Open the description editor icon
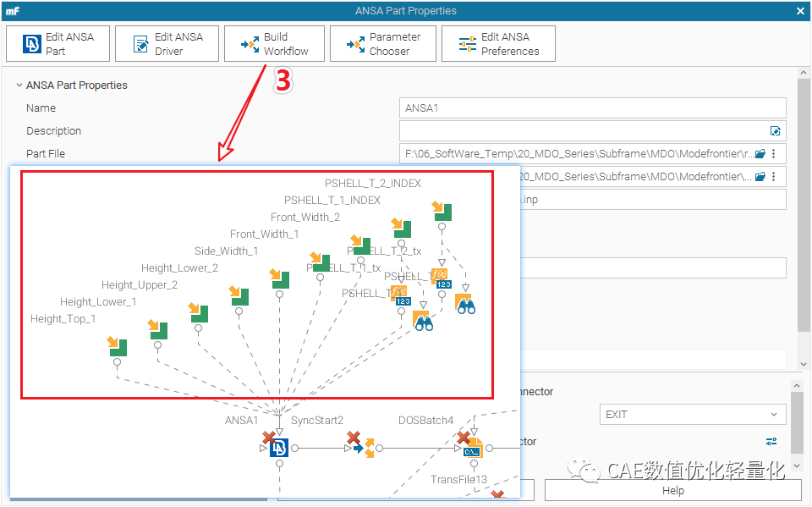This screenshot has height=507, width=812. click(x=776, y=131)
